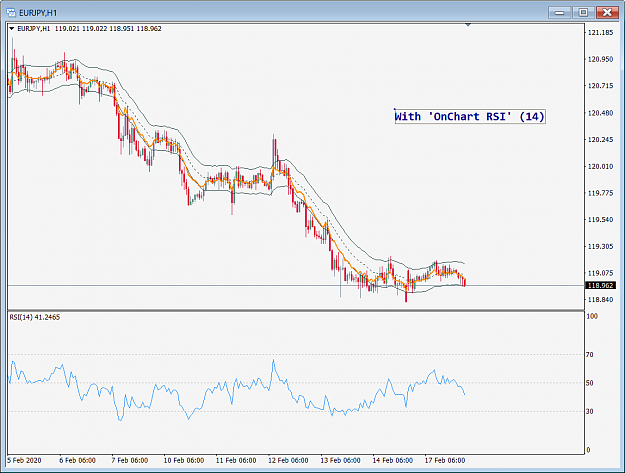Viewport: 625px width, 473px height.
Task: Click the 11 Feb 06:00 time label
Action: [236, 460]
